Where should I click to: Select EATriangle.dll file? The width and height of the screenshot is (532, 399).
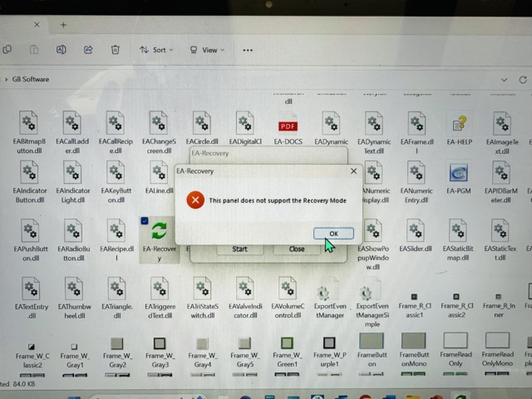[x=117, y=298]
